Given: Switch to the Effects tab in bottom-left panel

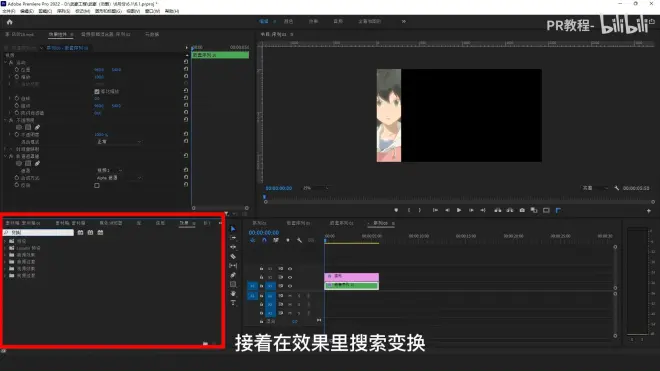Looking at the screenshot, I should click(184, 223).
